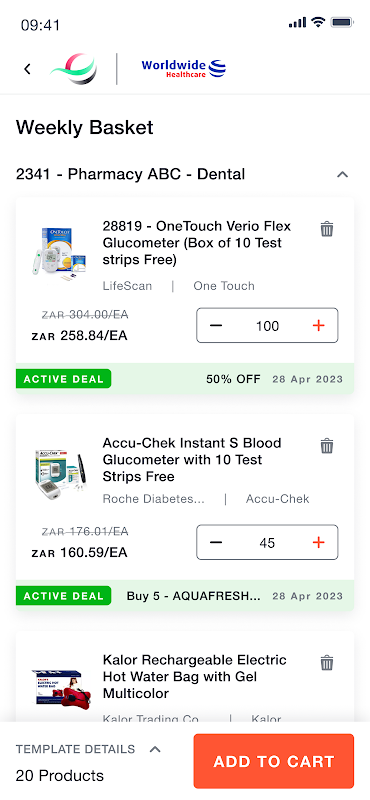Increase OneTouch quantity with plus
This screenshot has width=370, height=800.
(318, 326)
